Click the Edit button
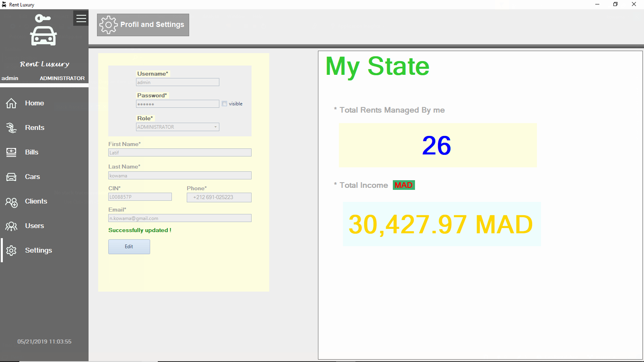Screen dimensions: 644x362 (x=129, y=247)
